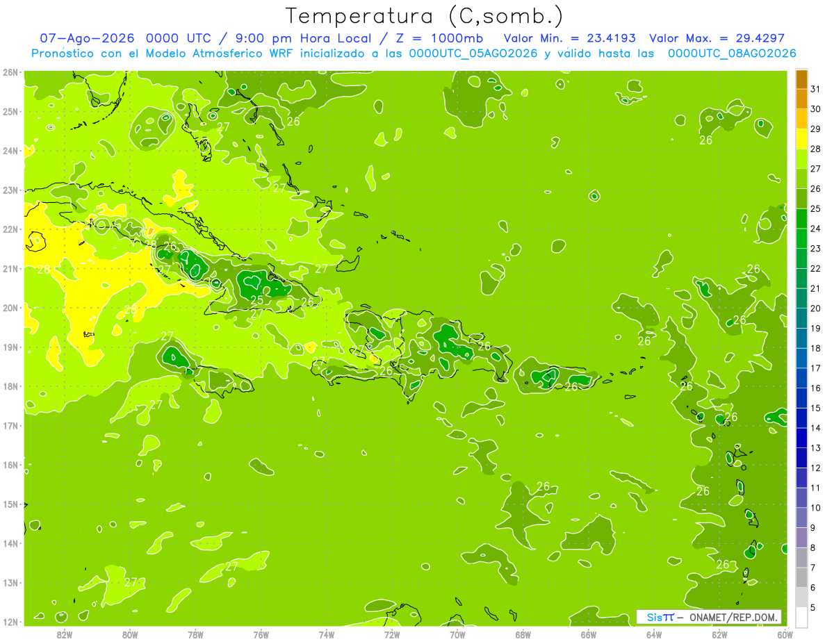Click the 82W longitude axis label

coord(64,634)
